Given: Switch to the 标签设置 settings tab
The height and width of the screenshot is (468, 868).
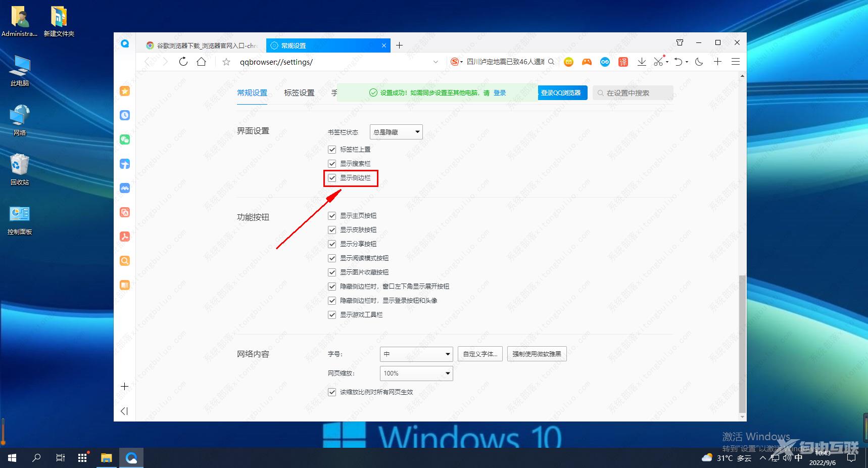Looking at the screenshot, I should (299, 93).
